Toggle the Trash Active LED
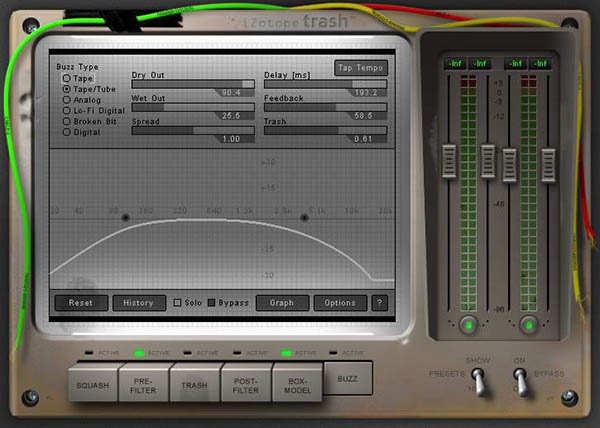 [188, 353]
